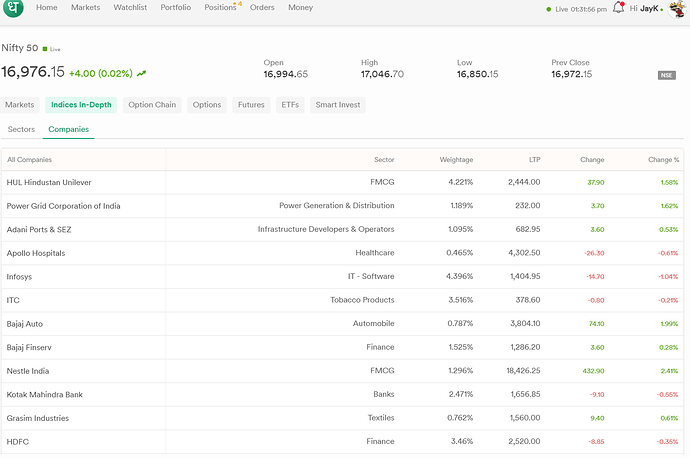
Task: Click the Smart Invest button
Action: [338, 105]
